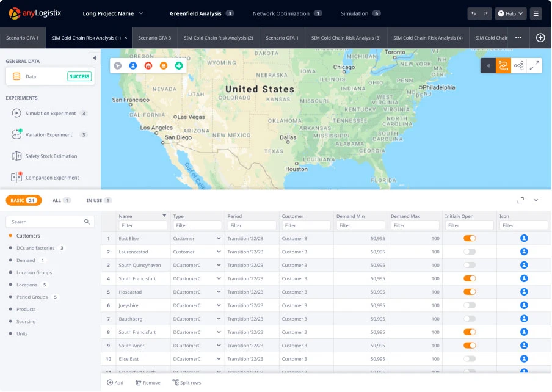
Task: Collapse the bottom data table panel
Action: tap(536, 200)
